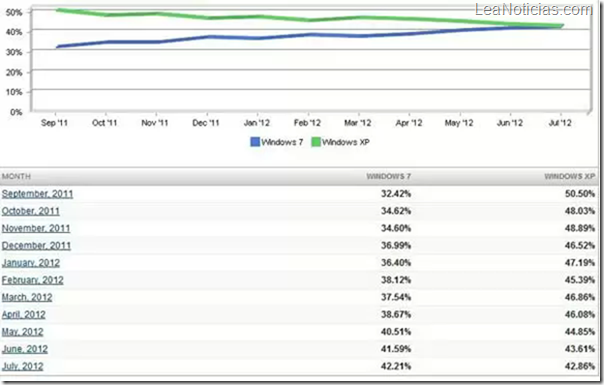Click the 20% y-axis label
Viewport: 604px width, 385px height.
tap(14, 72)
